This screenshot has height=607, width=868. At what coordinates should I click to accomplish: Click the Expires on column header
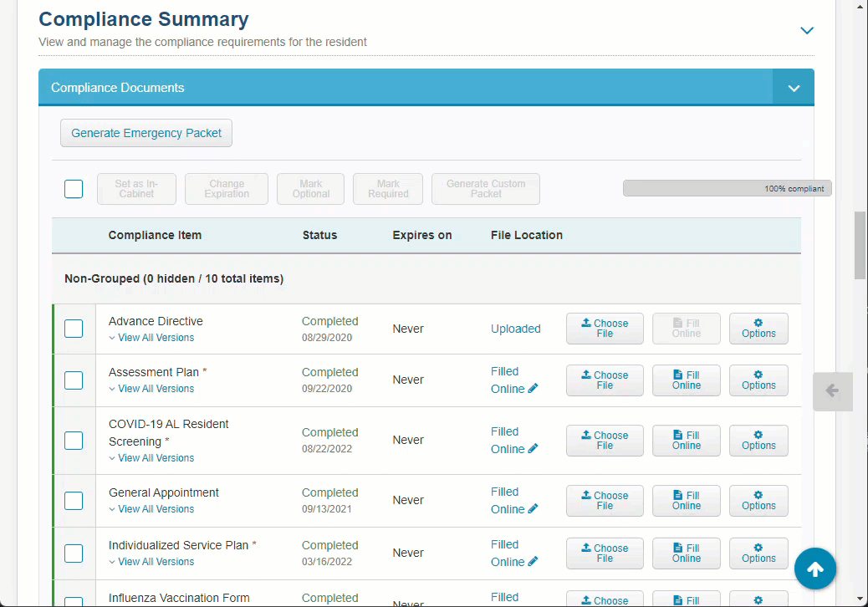[x=421, y=235]
